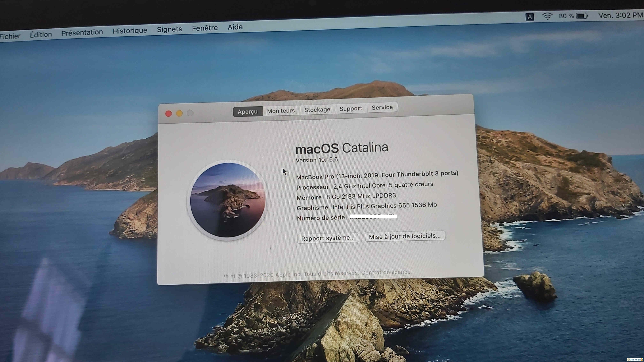Image resolution: width=644 pixels, height=362 pixels.
Task: Switch to the Service tab
Action: (x=382, y=107)
